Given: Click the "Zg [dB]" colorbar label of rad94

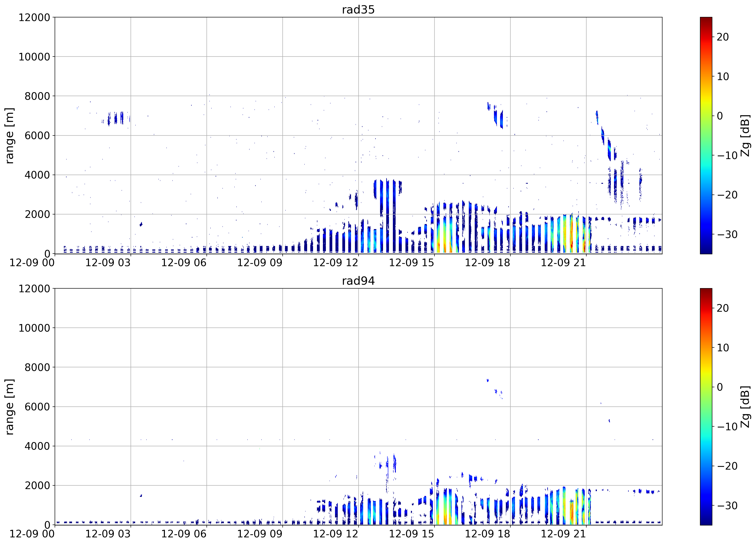Looking at the screenshot, I should [745, 407].
